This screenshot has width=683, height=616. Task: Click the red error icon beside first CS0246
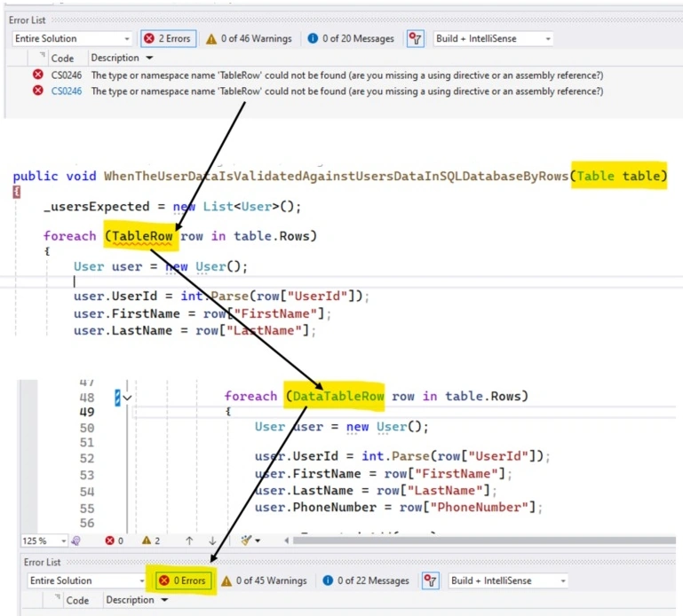38,75
